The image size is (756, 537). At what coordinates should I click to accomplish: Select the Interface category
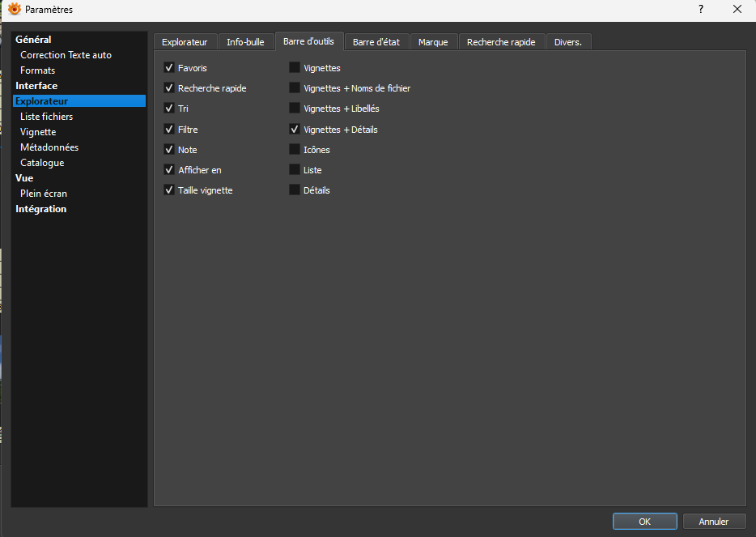click(36, 86)
